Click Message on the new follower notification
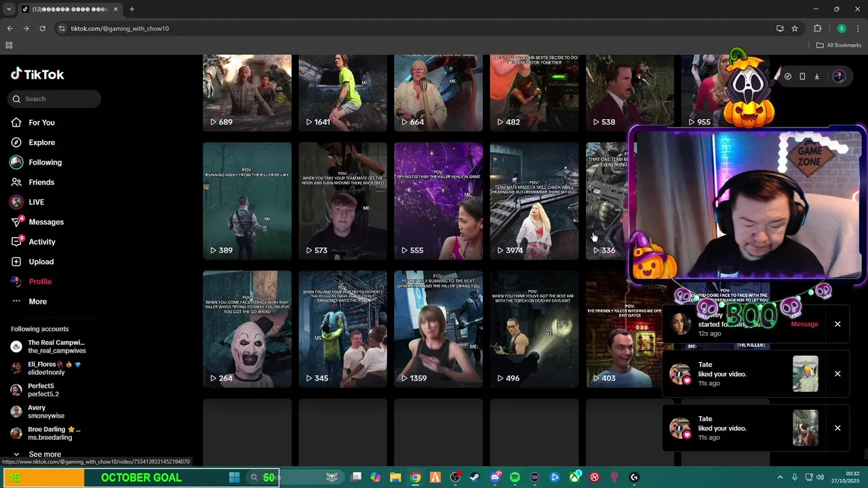This screenshot has width=868, height=488. [x=804, y=324]
